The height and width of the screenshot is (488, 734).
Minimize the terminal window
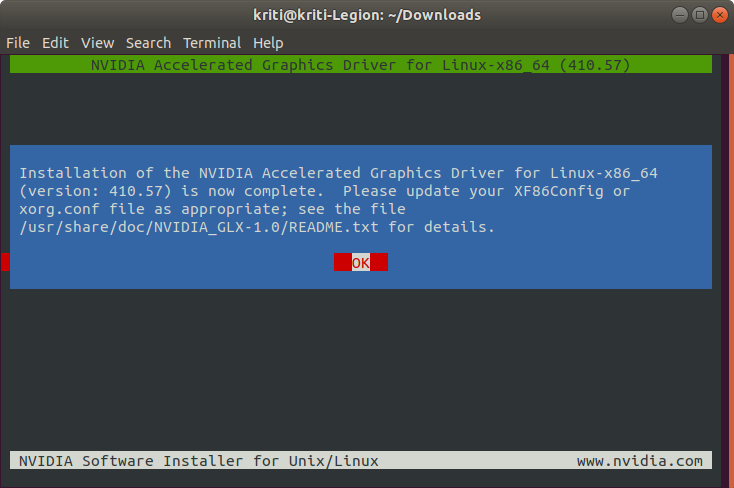[x=680, y=15]
